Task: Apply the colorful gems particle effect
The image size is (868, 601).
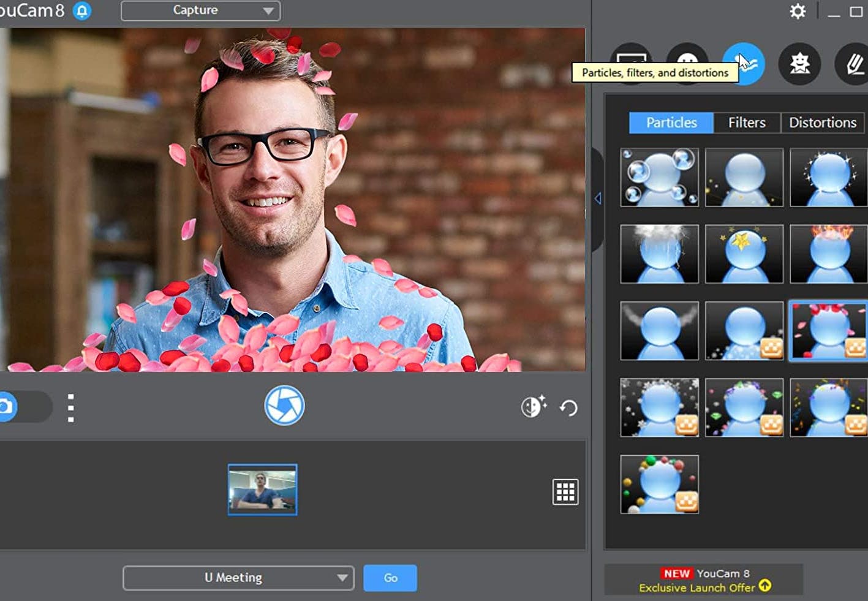Action: point(744,407)
